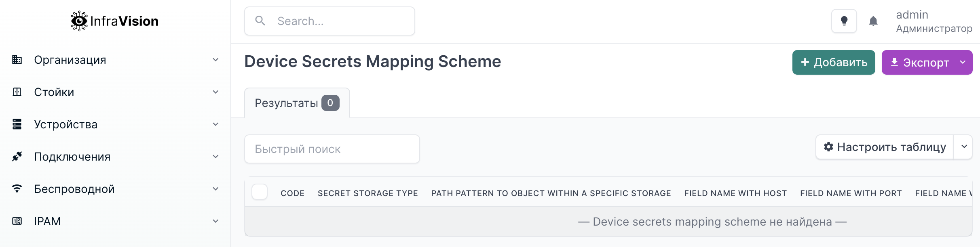Click the InfraVision eye logo

coord(79,21)
